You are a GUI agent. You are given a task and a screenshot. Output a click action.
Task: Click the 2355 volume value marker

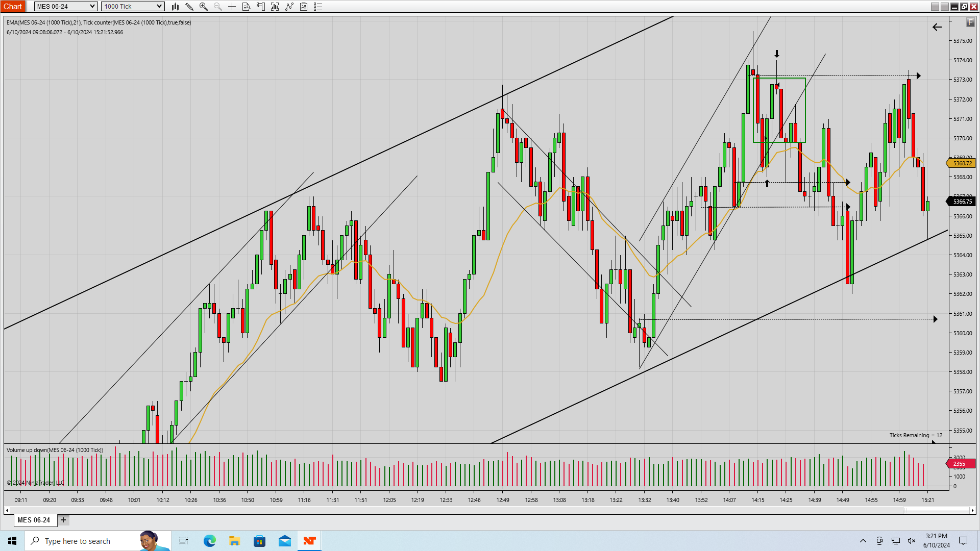pos(961,464)
